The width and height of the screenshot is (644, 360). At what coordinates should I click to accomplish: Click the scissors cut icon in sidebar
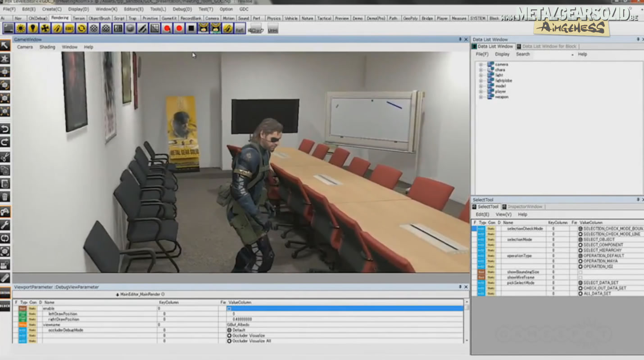[5, 157]
